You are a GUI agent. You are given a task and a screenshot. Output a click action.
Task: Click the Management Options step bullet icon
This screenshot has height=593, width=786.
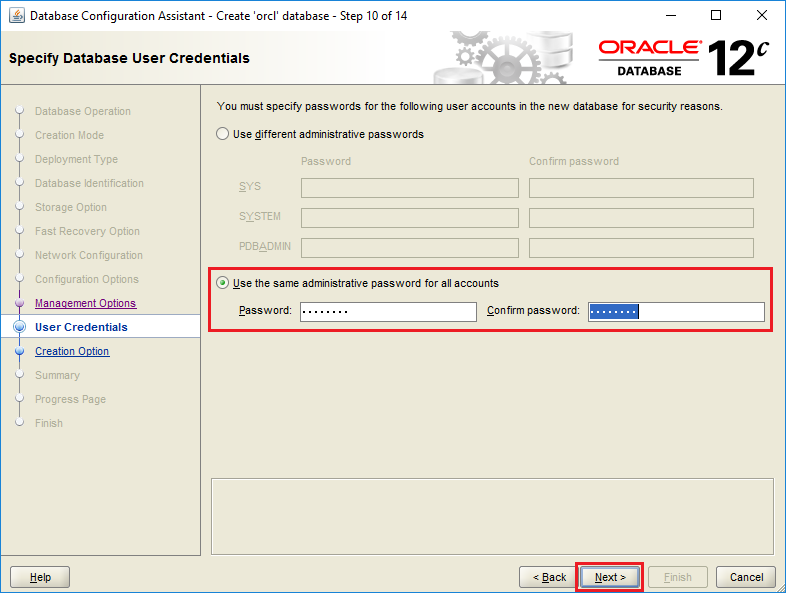click(20, 303)
